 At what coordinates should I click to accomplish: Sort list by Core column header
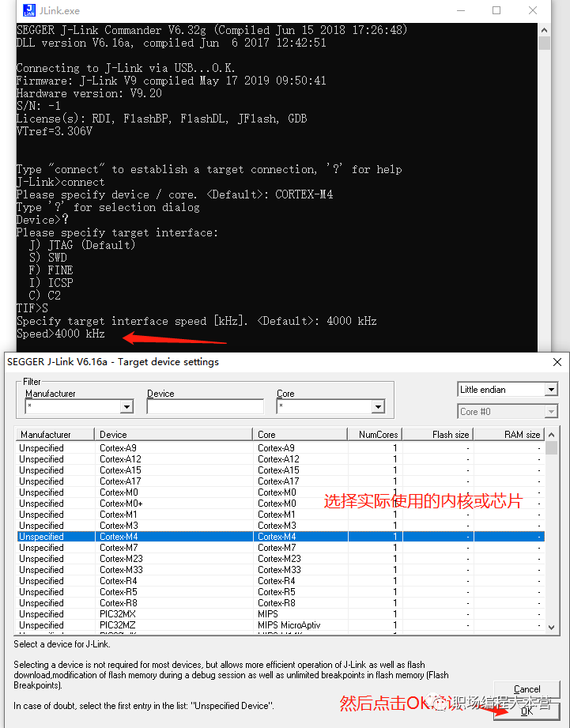coord(300,435)
